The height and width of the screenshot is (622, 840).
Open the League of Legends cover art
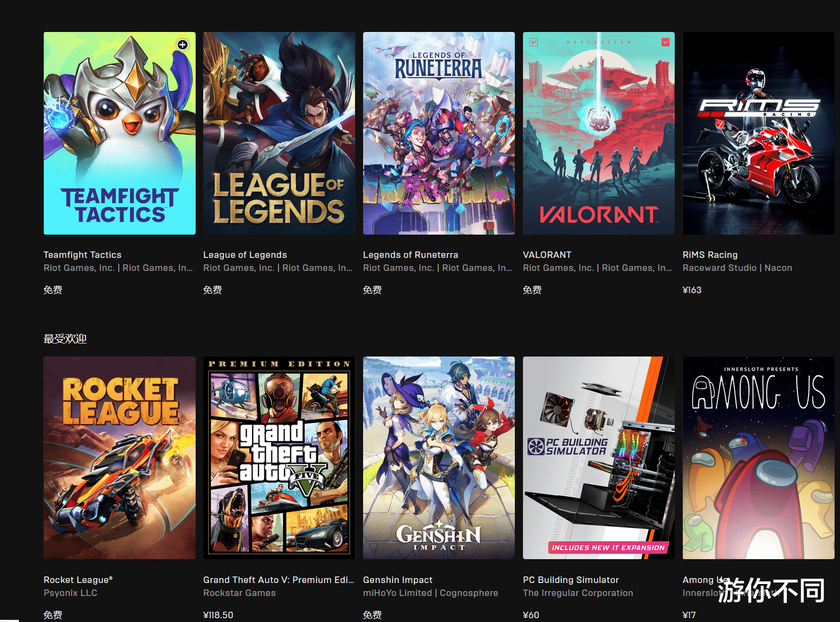click(279, 133)
